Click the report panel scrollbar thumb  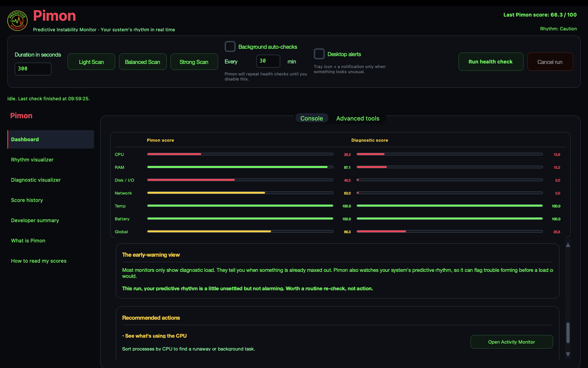568,333
